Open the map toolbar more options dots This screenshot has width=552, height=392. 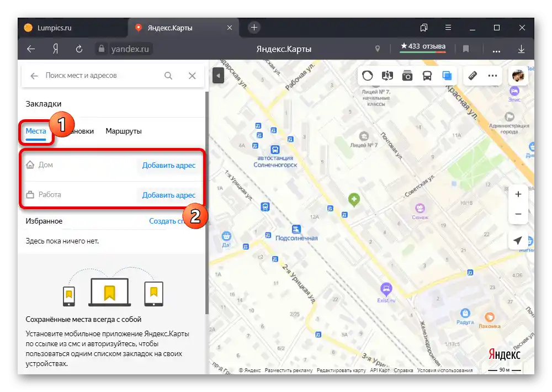click(x=492, y=76)
